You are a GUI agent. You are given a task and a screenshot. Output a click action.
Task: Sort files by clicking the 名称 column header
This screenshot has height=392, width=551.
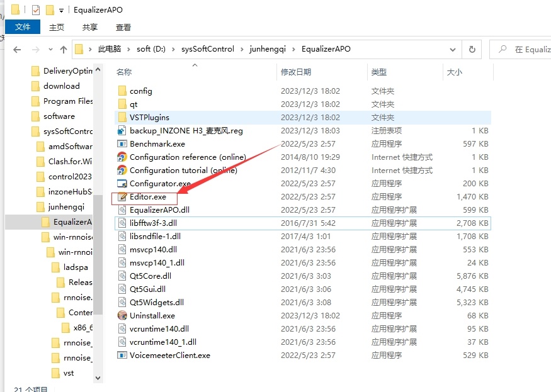tap(123, 72)
